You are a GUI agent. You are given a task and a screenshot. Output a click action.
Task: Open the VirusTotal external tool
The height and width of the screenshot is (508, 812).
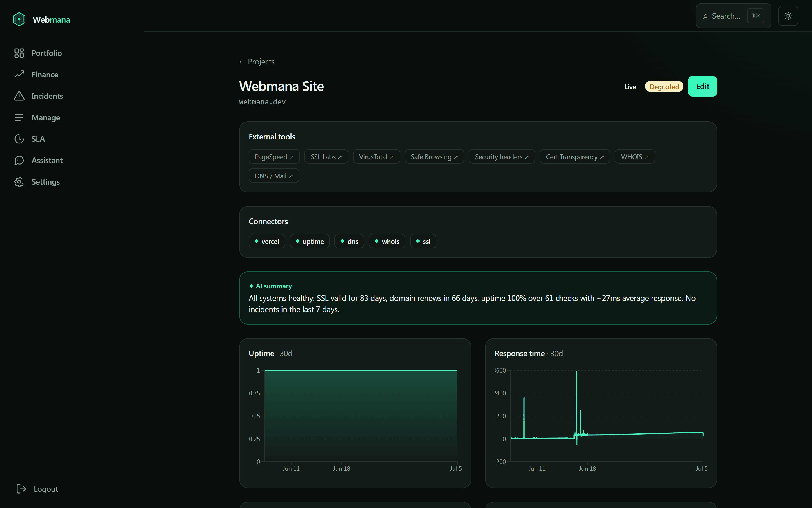coord(376,157)
